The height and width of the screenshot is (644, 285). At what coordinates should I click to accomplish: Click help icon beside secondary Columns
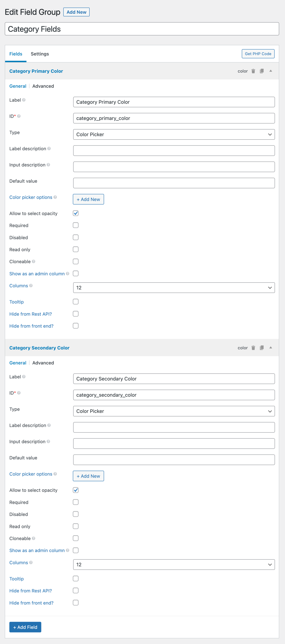(x=31, y=563)
